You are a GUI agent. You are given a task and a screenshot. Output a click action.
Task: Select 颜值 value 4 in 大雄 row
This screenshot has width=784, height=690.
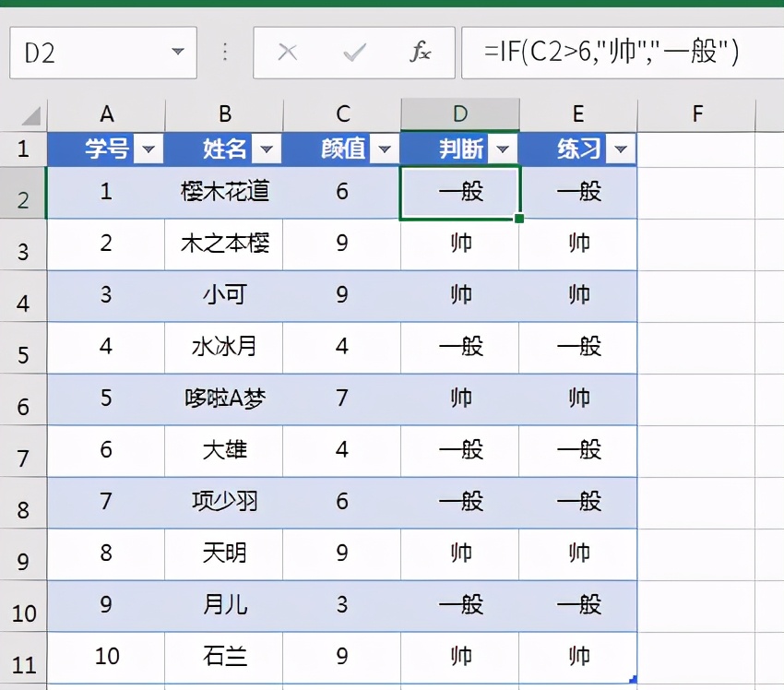pyautogui.click(x=342, y=451)
